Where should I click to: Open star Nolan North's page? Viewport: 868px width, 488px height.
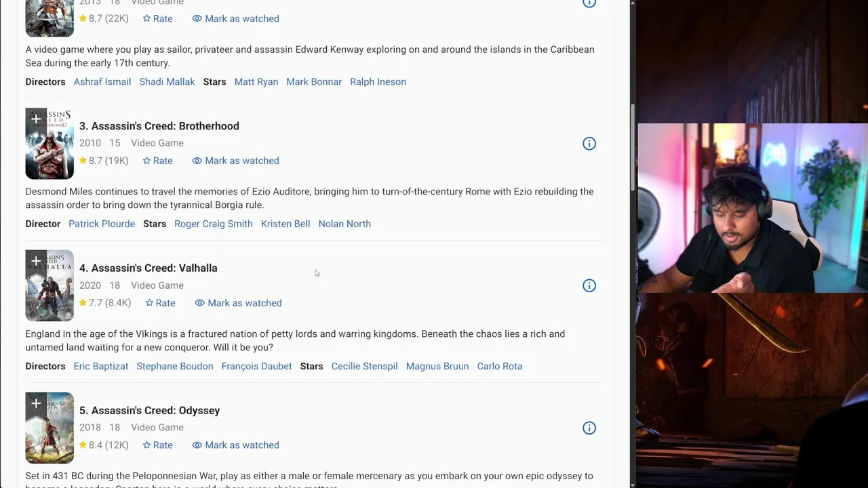point(344,224)
